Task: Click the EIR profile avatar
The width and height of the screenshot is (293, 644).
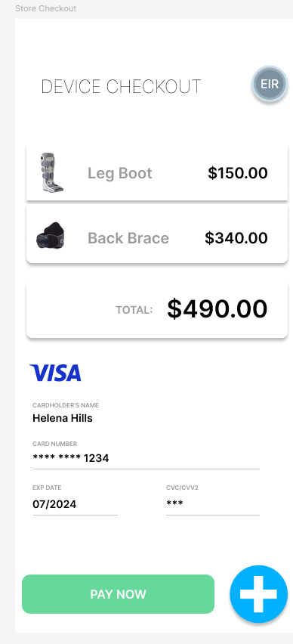Action: pos(270,84)
